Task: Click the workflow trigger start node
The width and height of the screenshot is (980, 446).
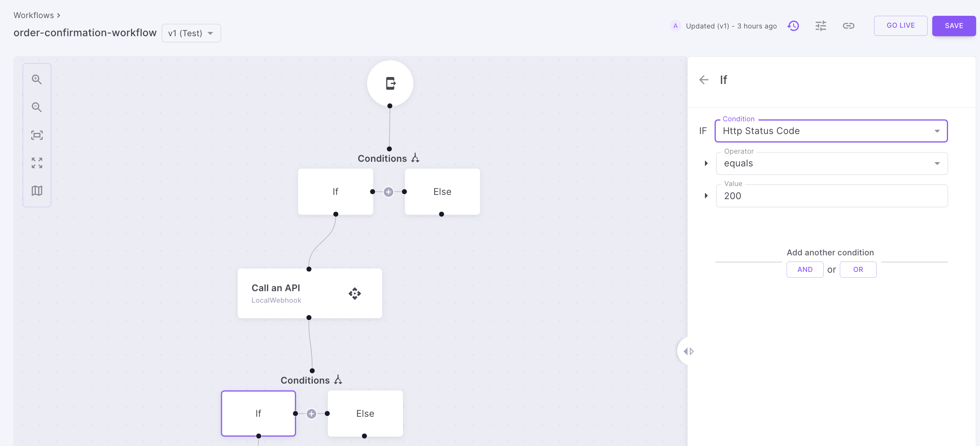Action: point(390,83)
